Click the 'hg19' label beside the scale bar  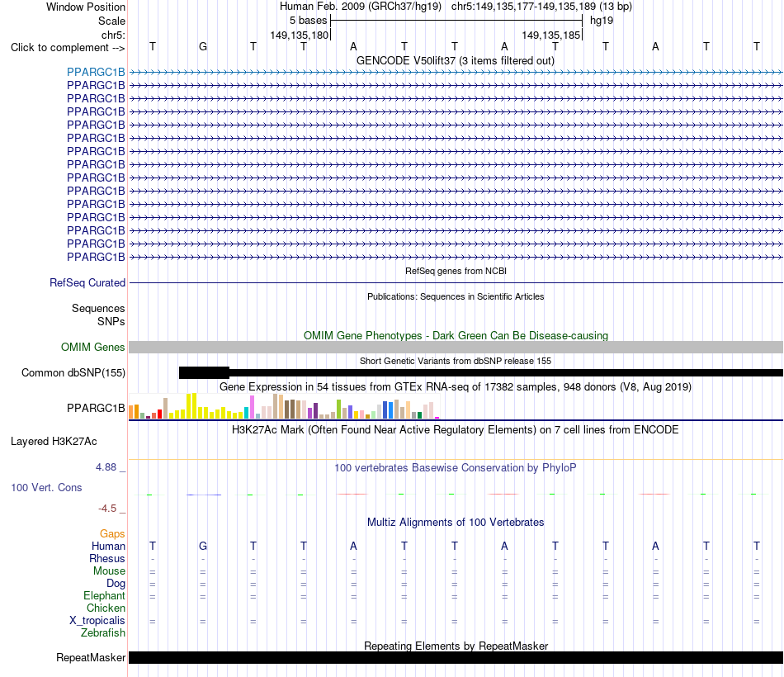coord(602,21)
